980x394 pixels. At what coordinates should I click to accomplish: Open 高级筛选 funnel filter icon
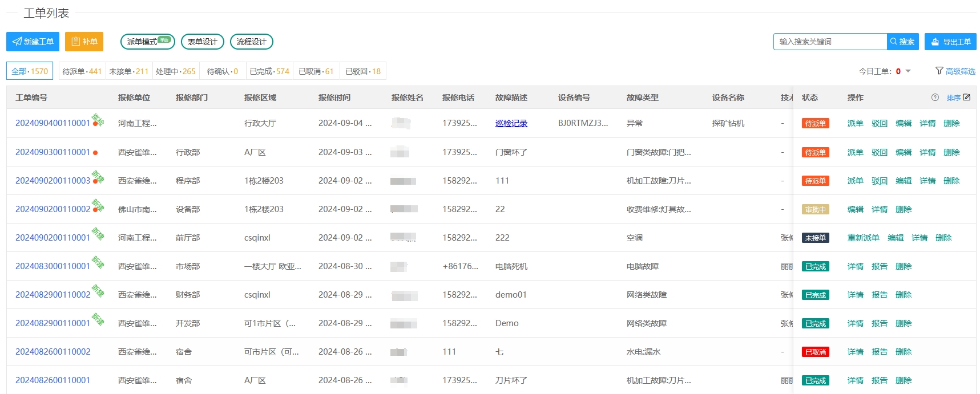tap(939, 71)
